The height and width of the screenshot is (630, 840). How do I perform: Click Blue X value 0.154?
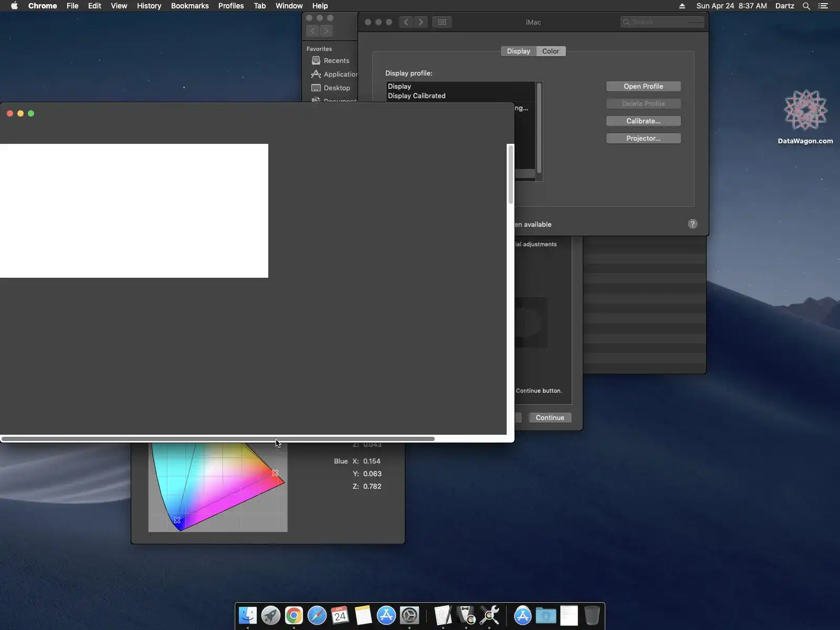(372, 461)
